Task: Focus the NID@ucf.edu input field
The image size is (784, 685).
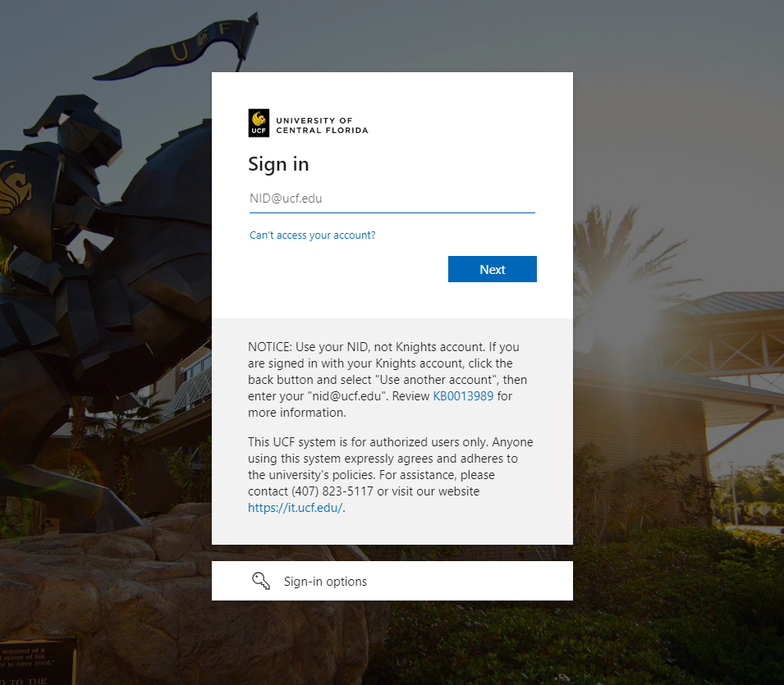Action: [392, 199]
